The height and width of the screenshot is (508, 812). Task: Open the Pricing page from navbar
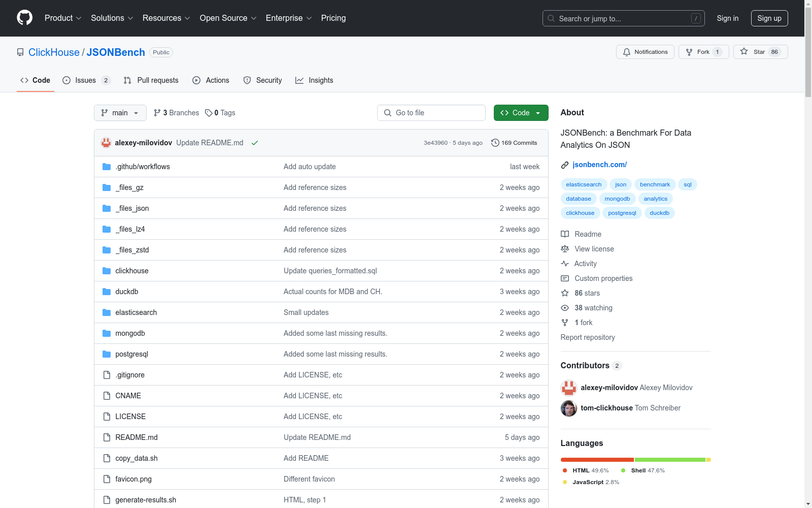coord(333,18)
